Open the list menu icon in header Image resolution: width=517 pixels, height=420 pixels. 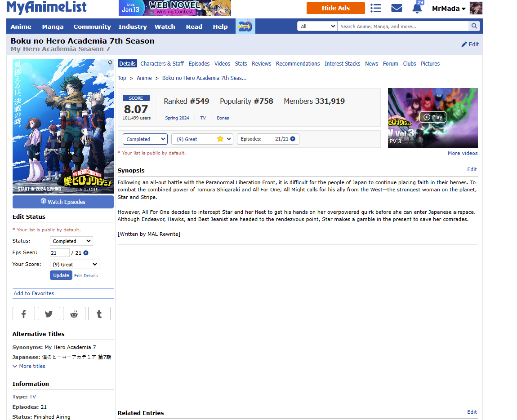[375, 8]
